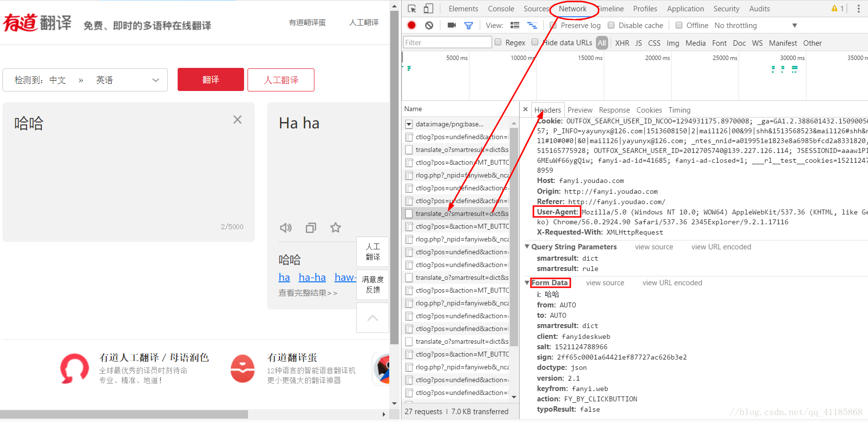
Task: Play the translation audio speaker icon
Action: pos(286,228)
